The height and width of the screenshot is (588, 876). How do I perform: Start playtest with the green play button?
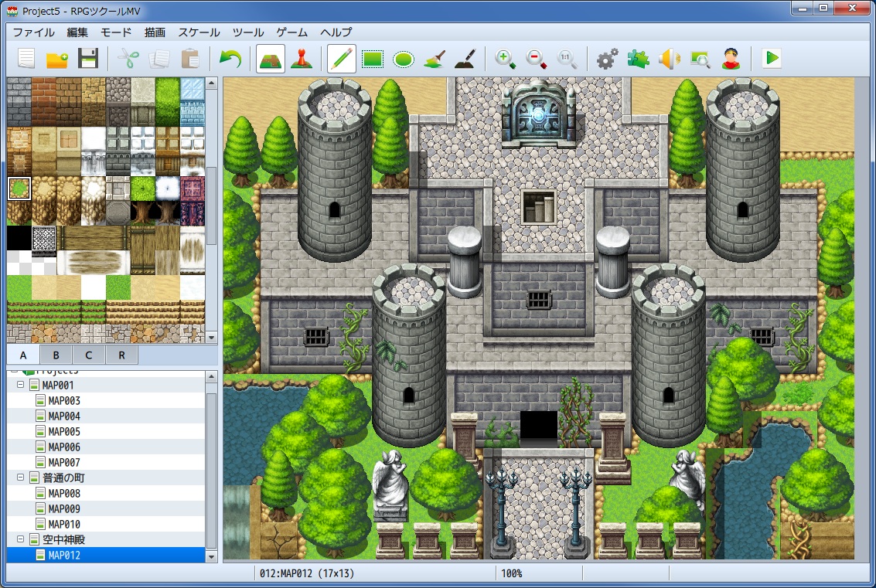[x=772, y=58]
